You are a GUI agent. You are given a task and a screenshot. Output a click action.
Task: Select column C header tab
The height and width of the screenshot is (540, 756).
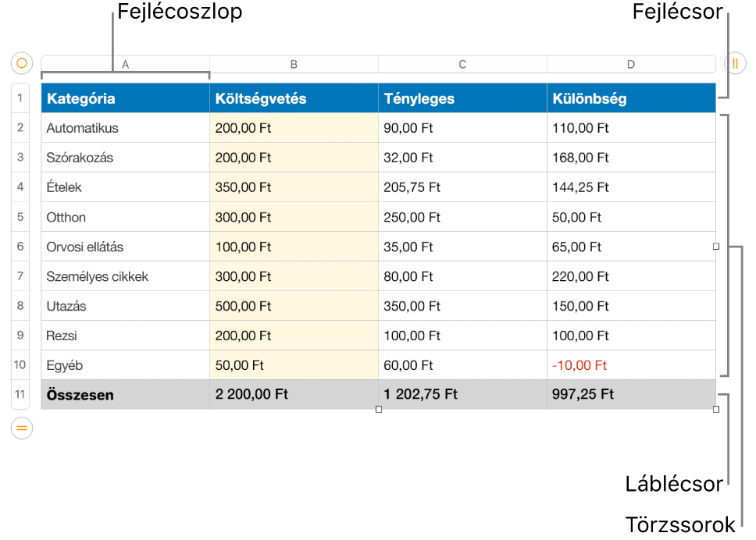pos(463,64)
